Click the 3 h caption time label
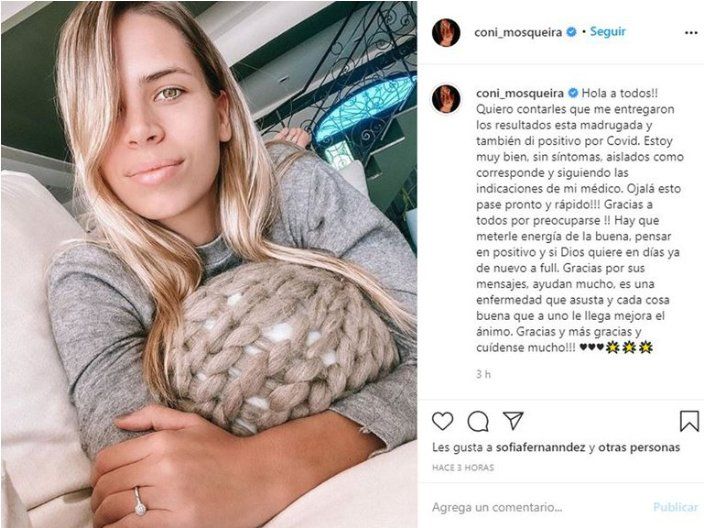Image resolution: width=707 pixels, height=528 pixels. tap(483, 374)
